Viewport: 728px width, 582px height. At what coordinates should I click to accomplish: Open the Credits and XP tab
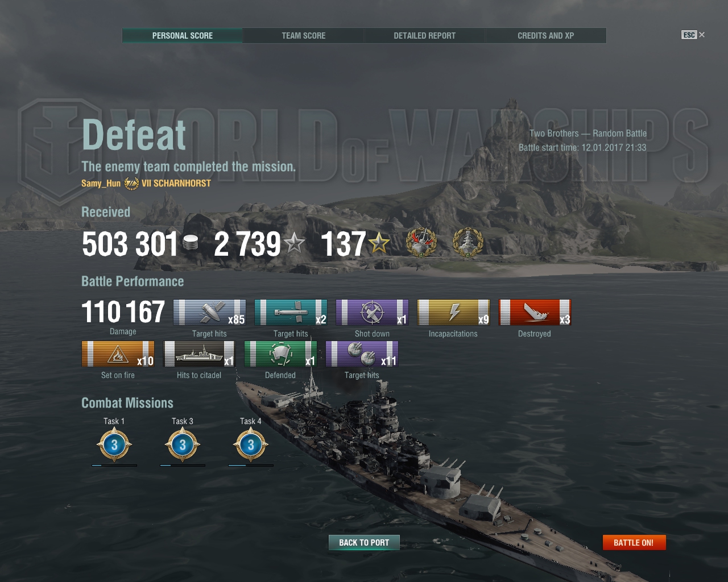pos(546,35)
